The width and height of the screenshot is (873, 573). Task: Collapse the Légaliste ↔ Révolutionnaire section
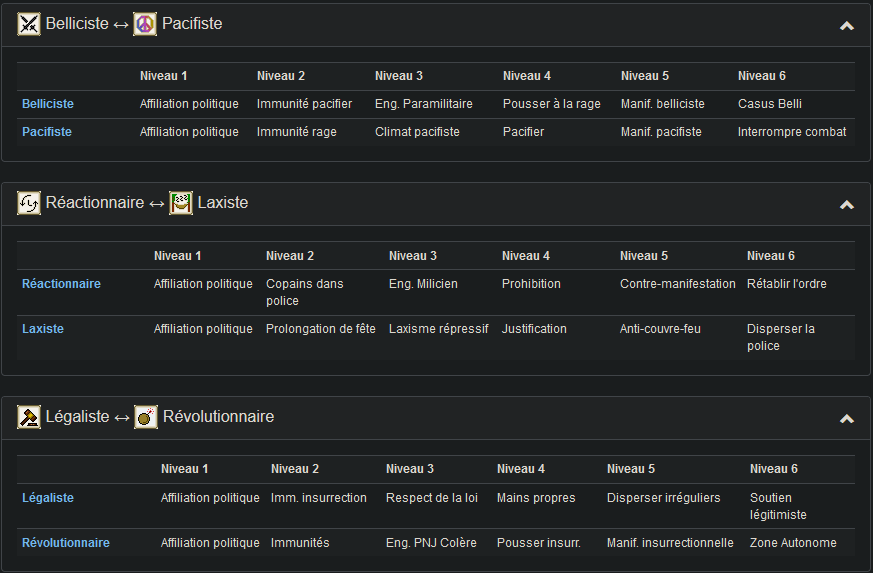point(846,418)
